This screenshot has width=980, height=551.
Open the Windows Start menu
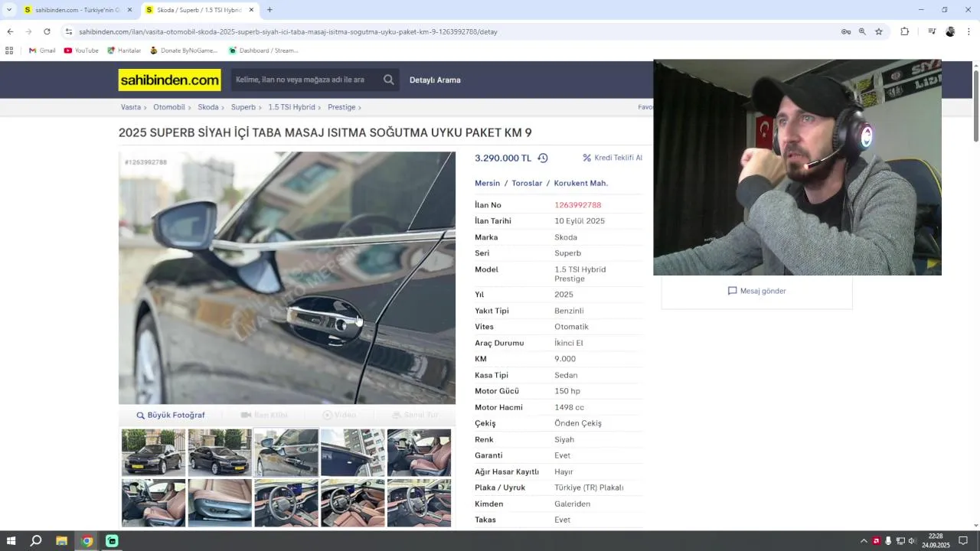click(11, 541)
